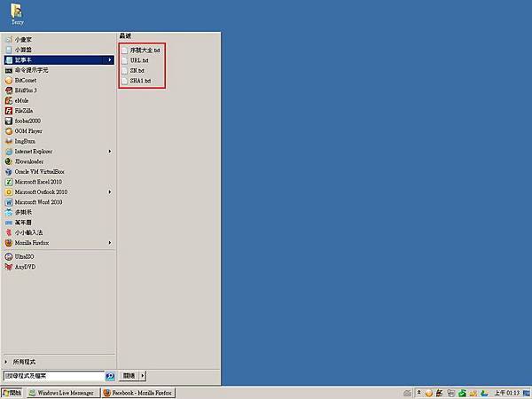Open Microsoft Word 2010
The width and height of the screenshot is (532, 399).
point(59,202)
